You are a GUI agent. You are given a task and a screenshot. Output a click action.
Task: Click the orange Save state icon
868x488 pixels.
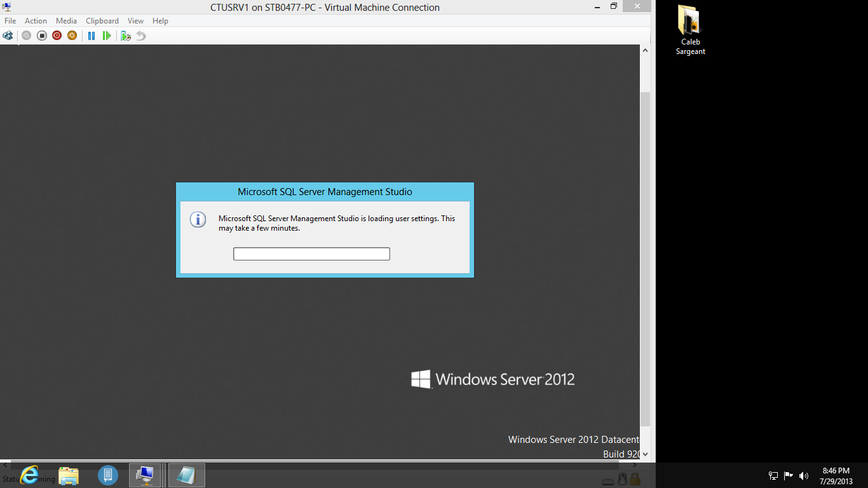72,36
